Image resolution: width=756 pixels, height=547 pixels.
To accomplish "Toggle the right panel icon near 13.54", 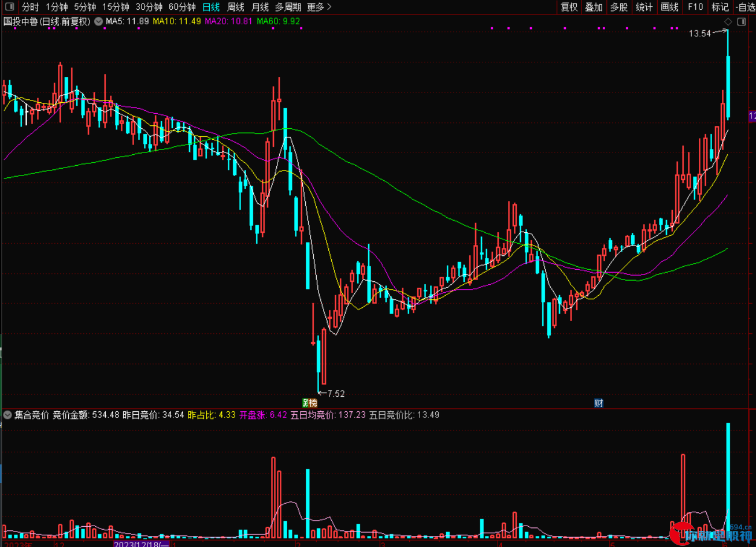I will (740, 22).
